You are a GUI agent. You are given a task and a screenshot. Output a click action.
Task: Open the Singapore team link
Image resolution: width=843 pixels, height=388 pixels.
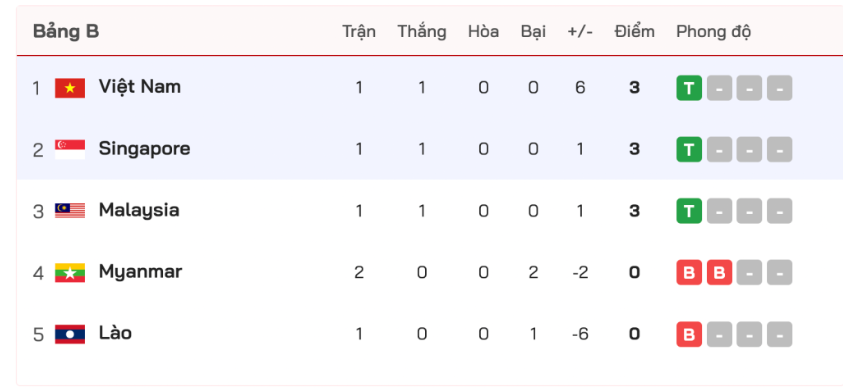click(x=145, y=149)
